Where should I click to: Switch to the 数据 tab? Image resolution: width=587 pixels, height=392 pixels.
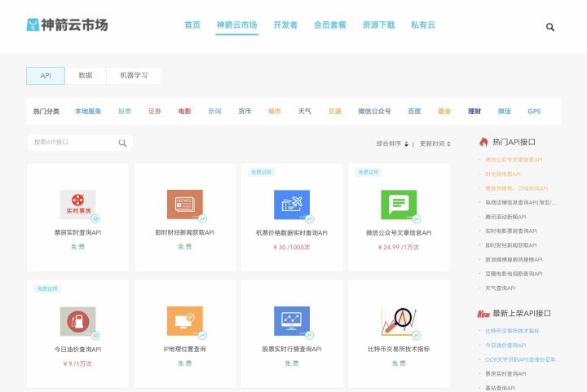(86, 76)
